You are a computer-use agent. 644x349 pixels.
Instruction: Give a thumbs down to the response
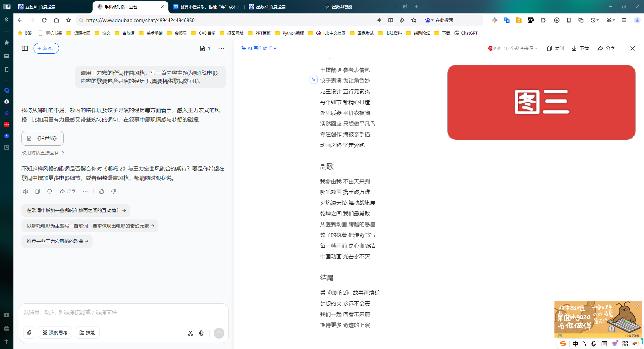[114, 191]
